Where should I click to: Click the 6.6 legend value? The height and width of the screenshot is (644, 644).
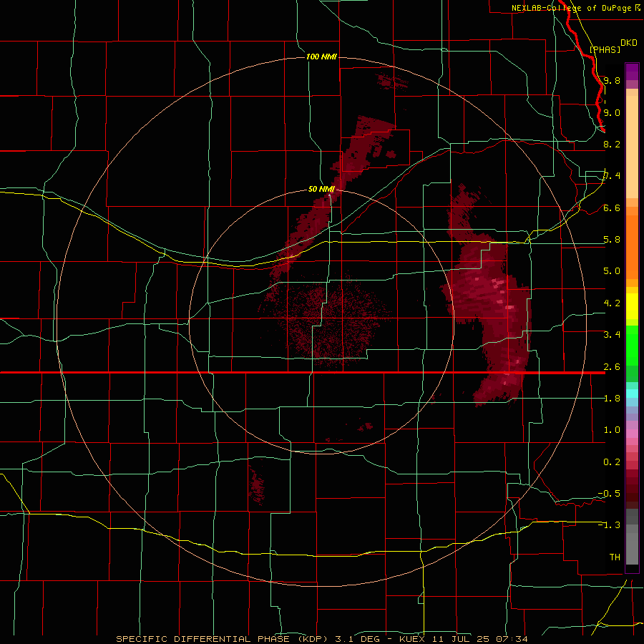(612, 208)
